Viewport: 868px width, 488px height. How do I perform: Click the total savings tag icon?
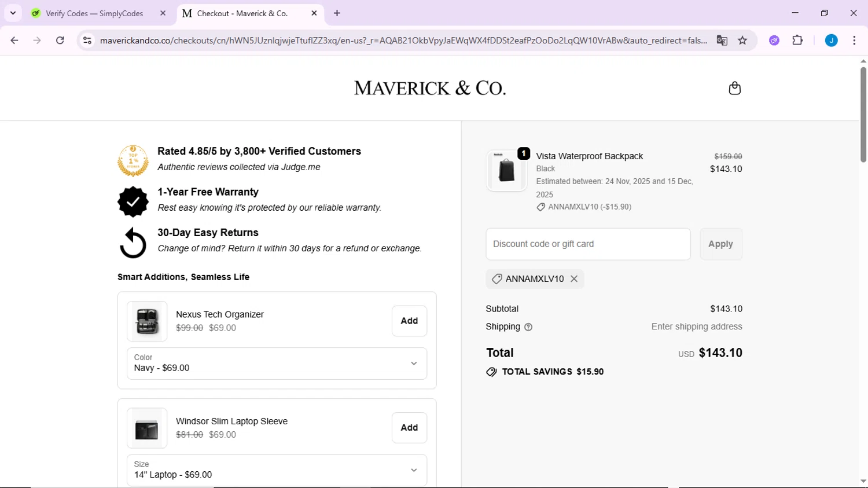491,372
